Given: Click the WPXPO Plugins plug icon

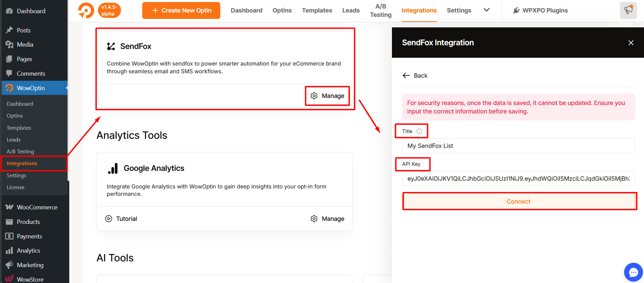Looking at the screenshot, I should [x=516, y=10].
